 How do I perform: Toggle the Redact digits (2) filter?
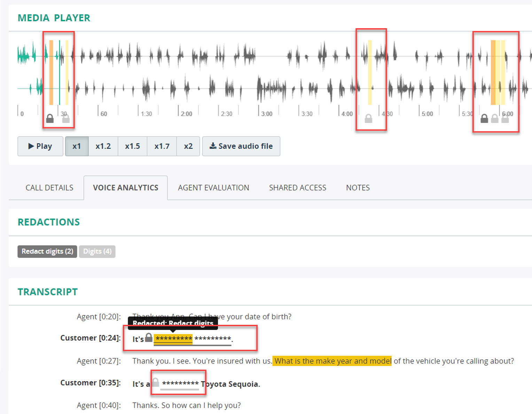47,251
